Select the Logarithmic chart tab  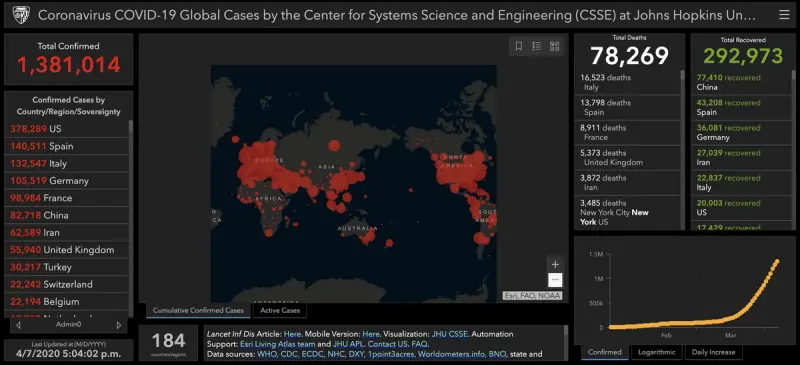[656, 352]
